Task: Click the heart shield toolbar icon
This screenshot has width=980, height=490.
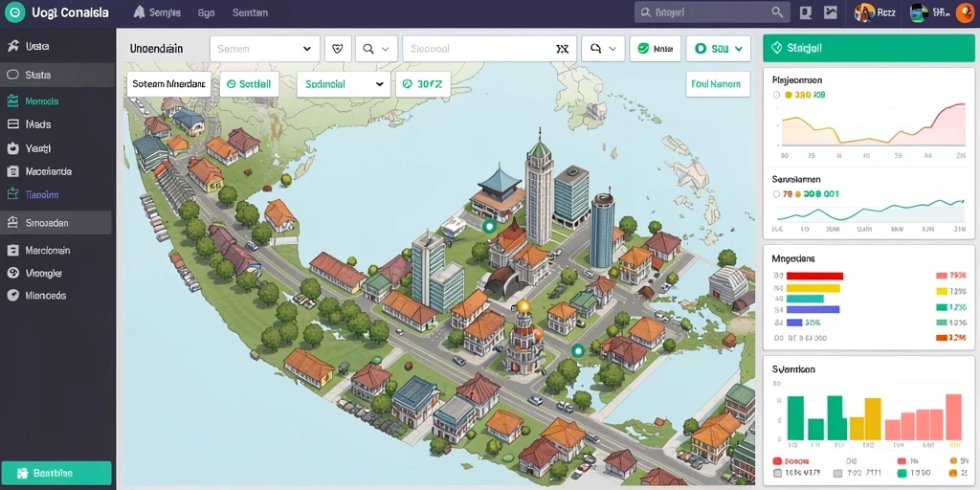Action: coord(338,49)
